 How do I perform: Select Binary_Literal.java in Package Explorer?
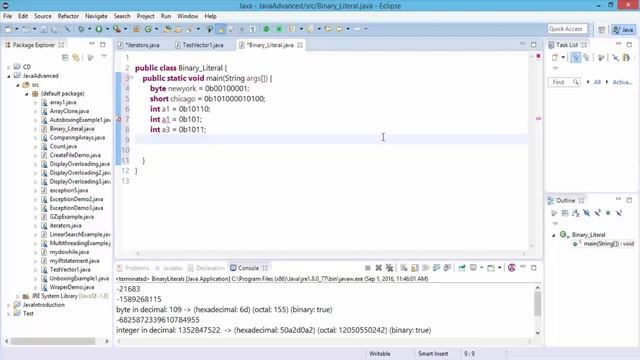72,129
